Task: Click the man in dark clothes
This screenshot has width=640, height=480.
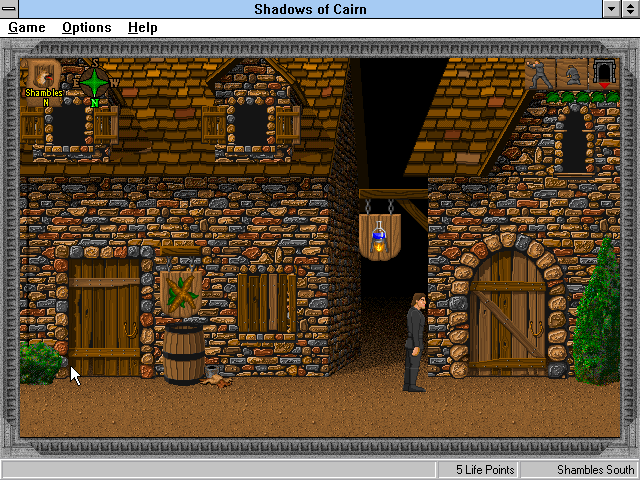Action: [415, 340]
